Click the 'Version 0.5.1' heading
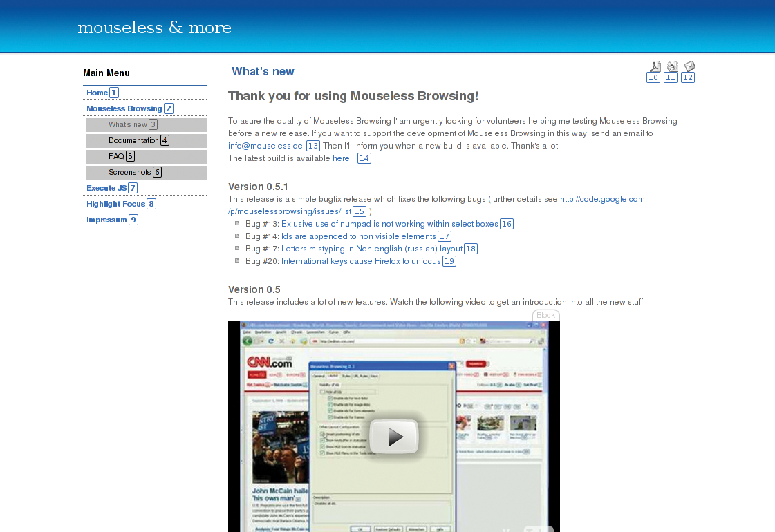 (x=258, y=187)
